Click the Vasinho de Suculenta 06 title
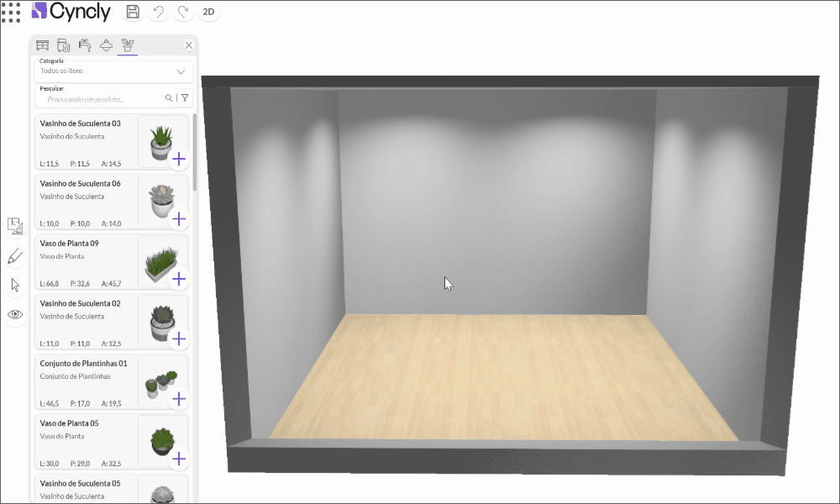 click(81, 183)
